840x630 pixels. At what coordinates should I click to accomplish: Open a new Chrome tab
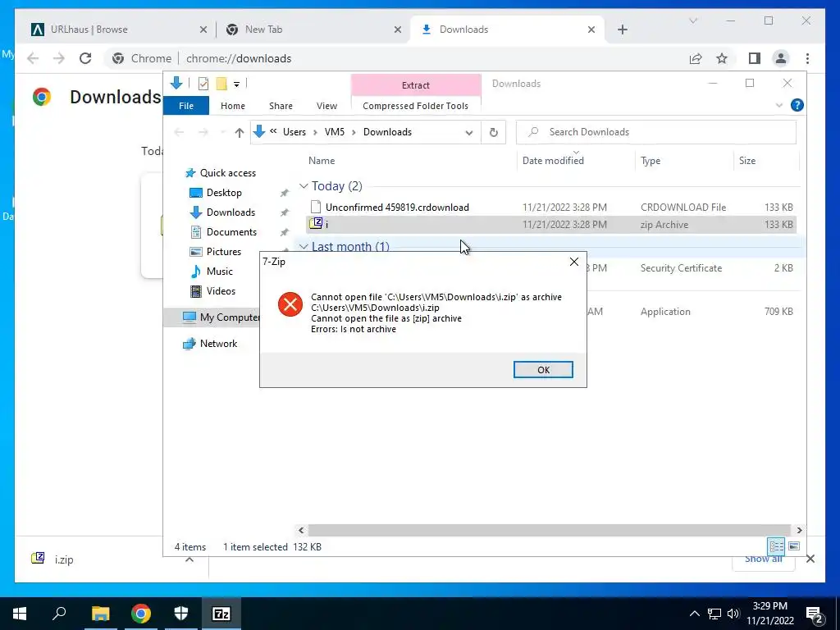[x=622, y=30]
